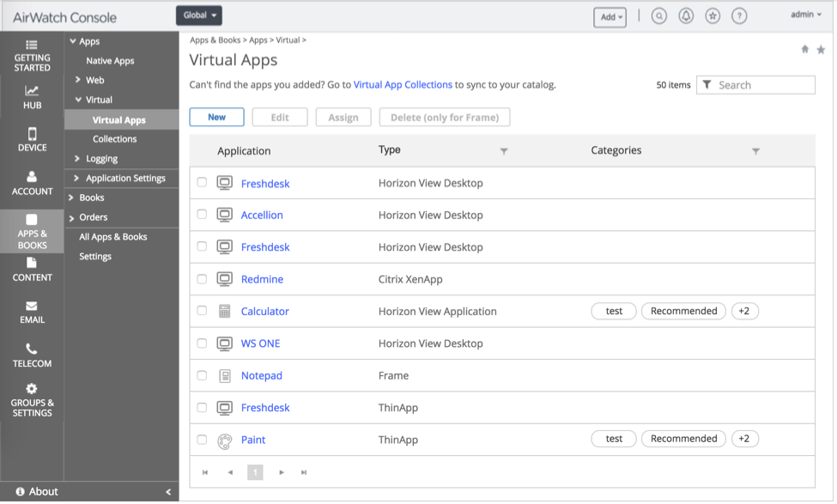The width and height of the screenshot is (837, 504).
Task: Open the admin user menu
Action: [806, 15]
